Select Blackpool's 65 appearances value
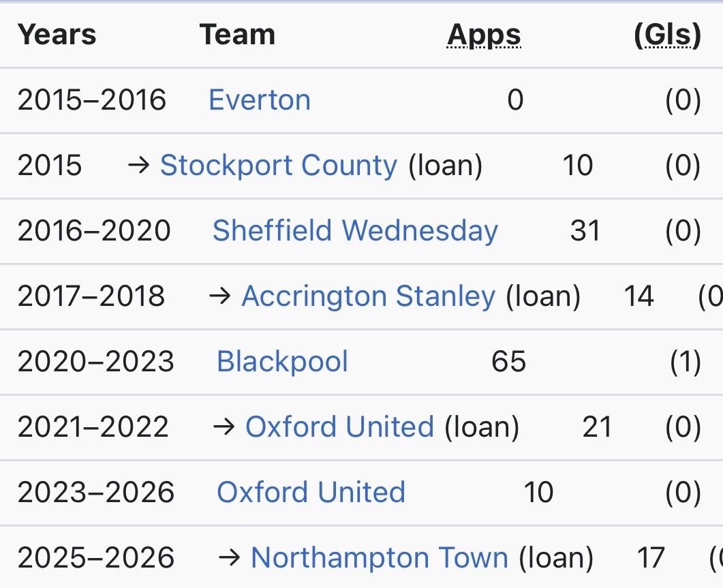The width and height of the screenshot is (723, 588). coord(508,362)
